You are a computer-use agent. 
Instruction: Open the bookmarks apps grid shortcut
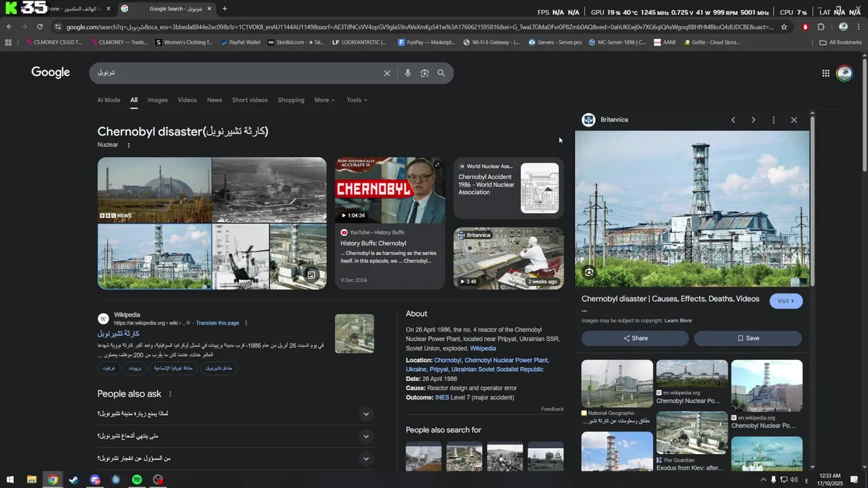tap(8, 42)
